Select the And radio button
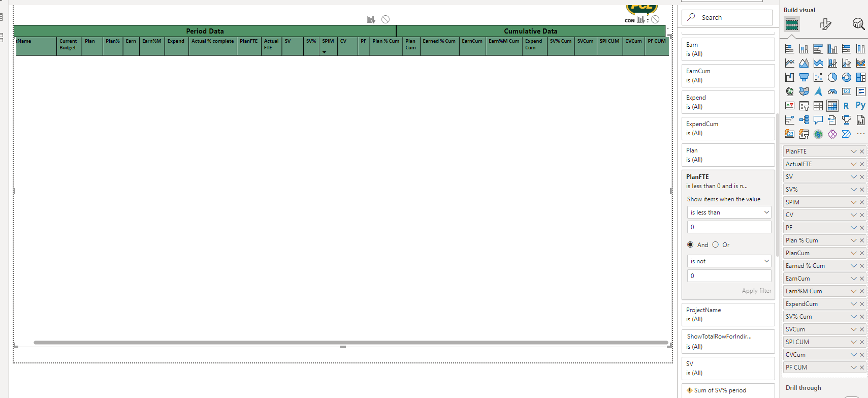Viewport: 868px width, 398px height. click(690, 244)
